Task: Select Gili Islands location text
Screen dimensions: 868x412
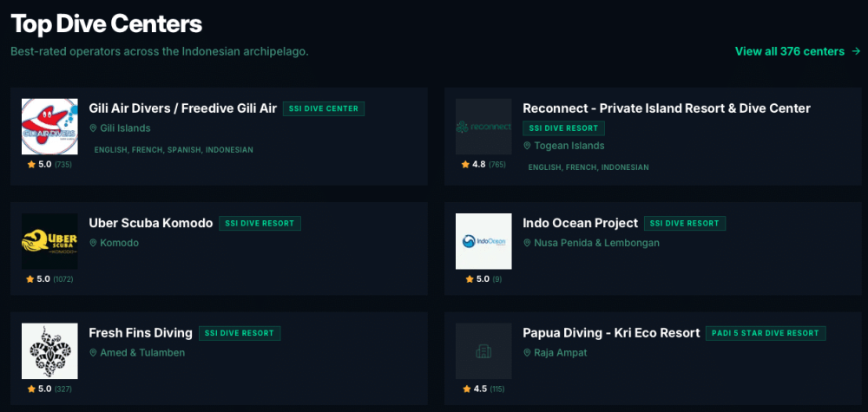Action: tap(125, 128)
